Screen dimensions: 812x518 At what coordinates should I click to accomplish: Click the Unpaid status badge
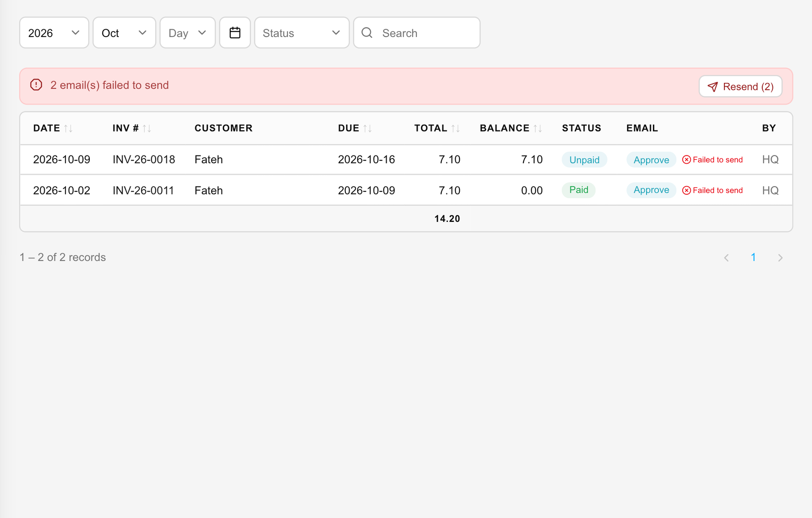[x=584, y=160]
